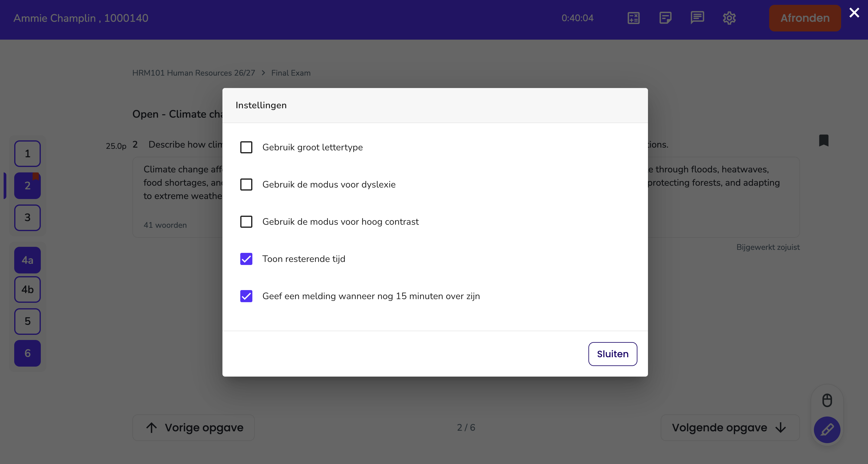Enable 'Gebruik de modus voor hoog contrast' checkbox
868x464 pixels.
coord(246,221)
